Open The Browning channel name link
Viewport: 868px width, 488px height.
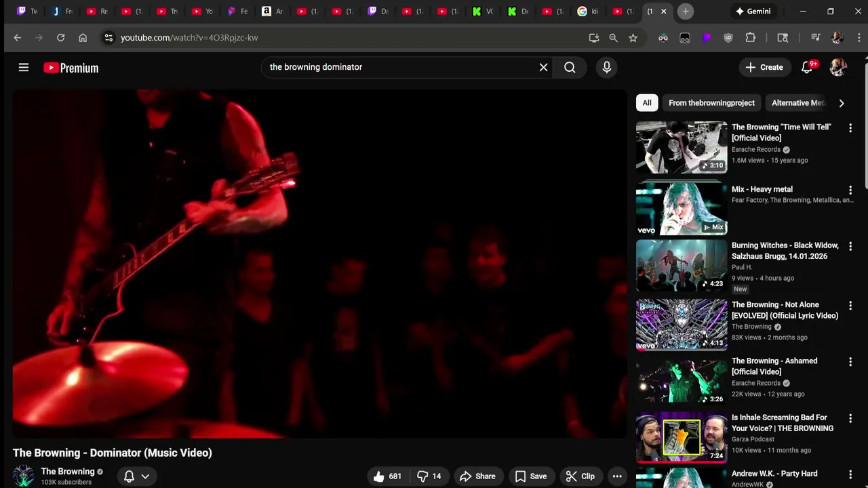[68, 472]
